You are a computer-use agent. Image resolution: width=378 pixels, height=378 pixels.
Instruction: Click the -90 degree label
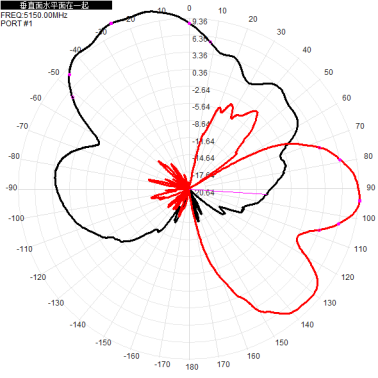click(x=11, y=187)
